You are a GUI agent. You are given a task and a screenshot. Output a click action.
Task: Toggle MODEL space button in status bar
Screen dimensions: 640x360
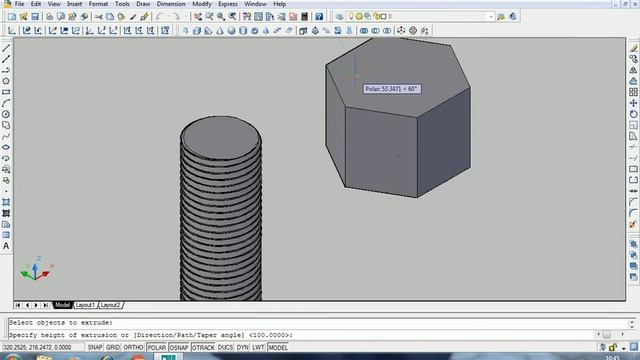pos(278,347)
